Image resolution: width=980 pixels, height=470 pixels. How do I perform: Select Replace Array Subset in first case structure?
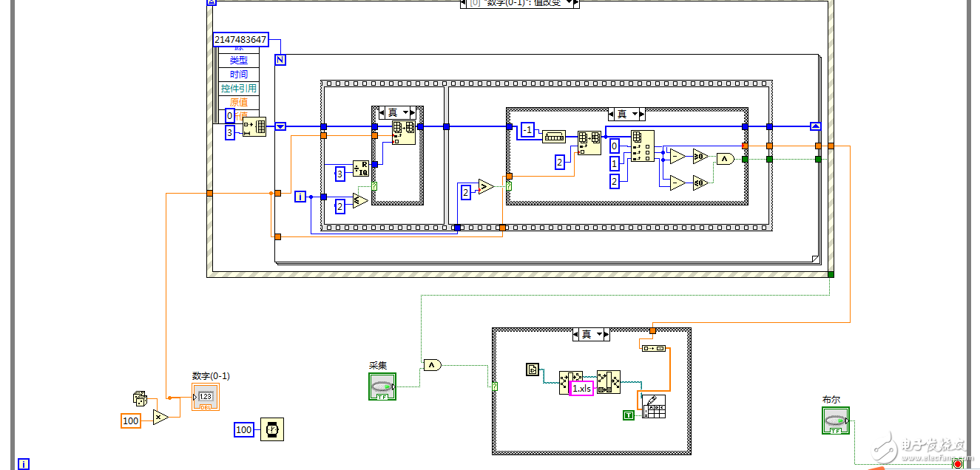coord(404,133)
